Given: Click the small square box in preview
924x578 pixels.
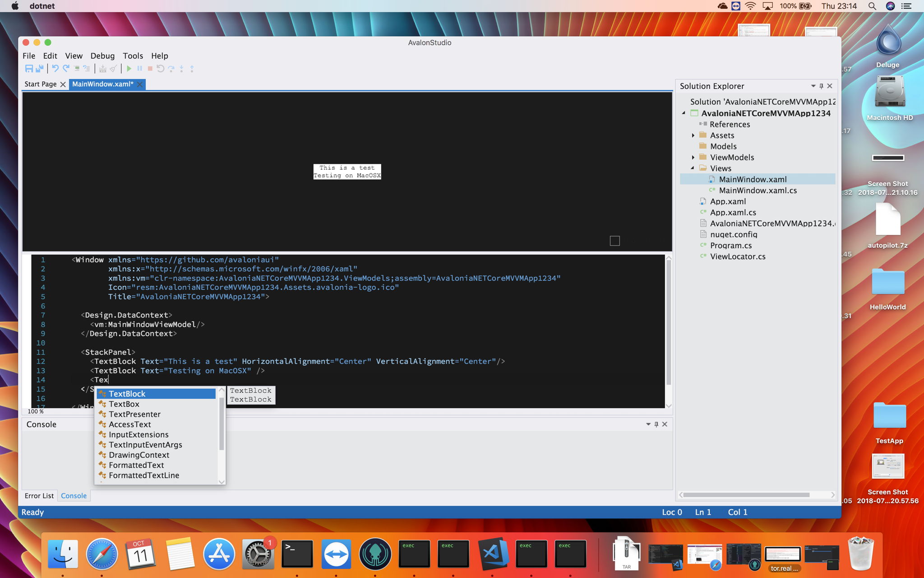Looking at the screenshot, I should pos(614,241).
